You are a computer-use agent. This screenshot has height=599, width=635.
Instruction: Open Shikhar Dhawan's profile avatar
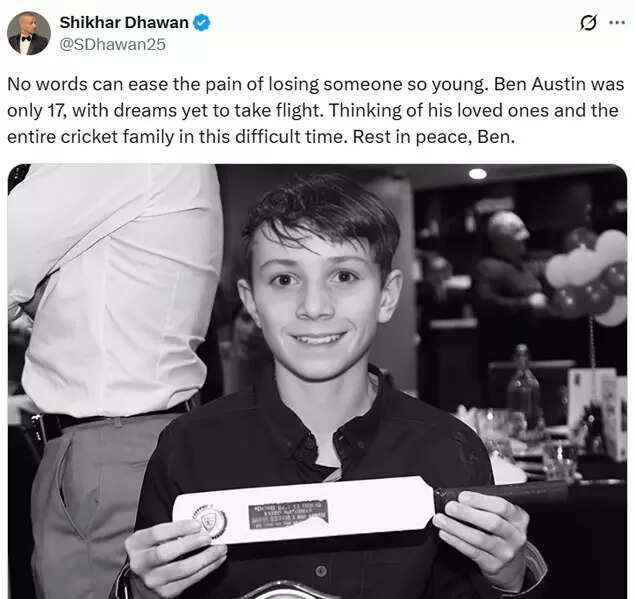[29, 33]
